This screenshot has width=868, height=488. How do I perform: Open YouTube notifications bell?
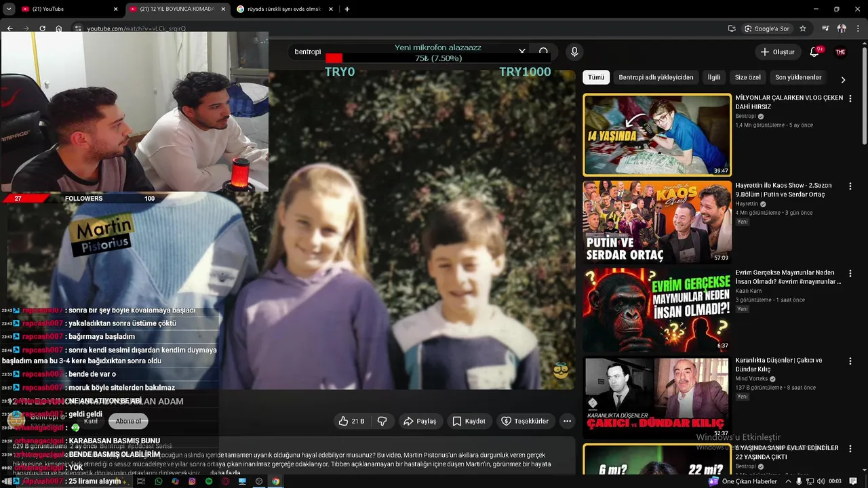[814, 52]
